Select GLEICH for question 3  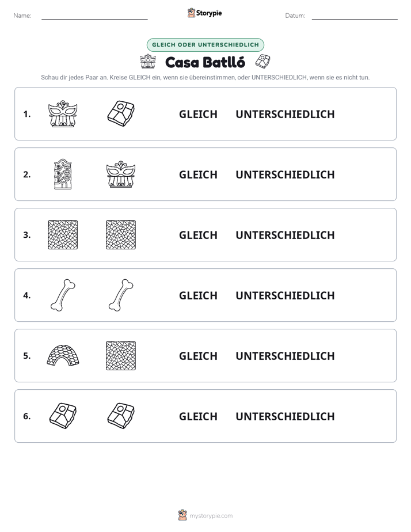(x=198, y=235)
